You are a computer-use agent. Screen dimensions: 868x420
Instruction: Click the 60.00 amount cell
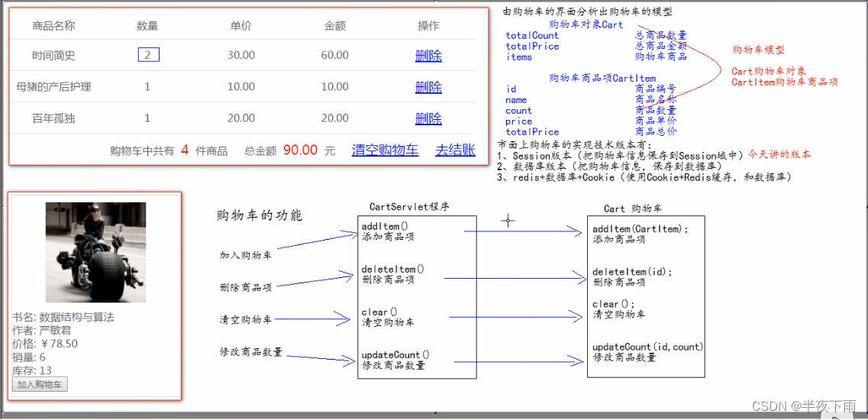(x=335, y=56)
